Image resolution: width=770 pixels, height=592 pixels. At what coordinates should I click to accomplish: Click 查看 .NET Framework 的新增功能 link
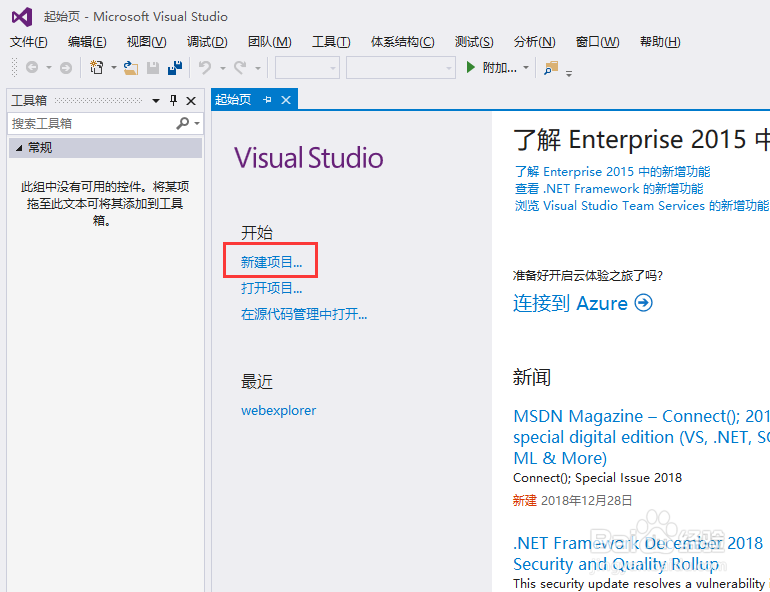pyautogui.click(x=608, y=188)
